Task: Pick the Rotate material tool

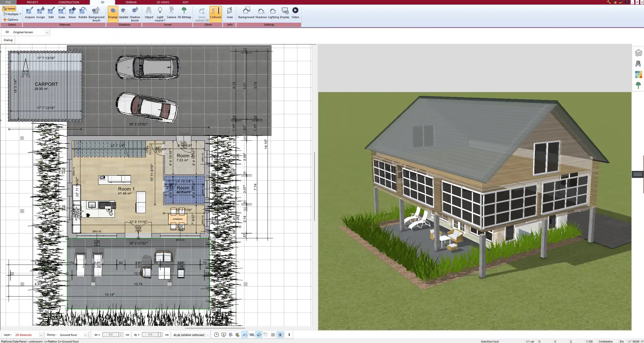Action: (x=83, y=13)
